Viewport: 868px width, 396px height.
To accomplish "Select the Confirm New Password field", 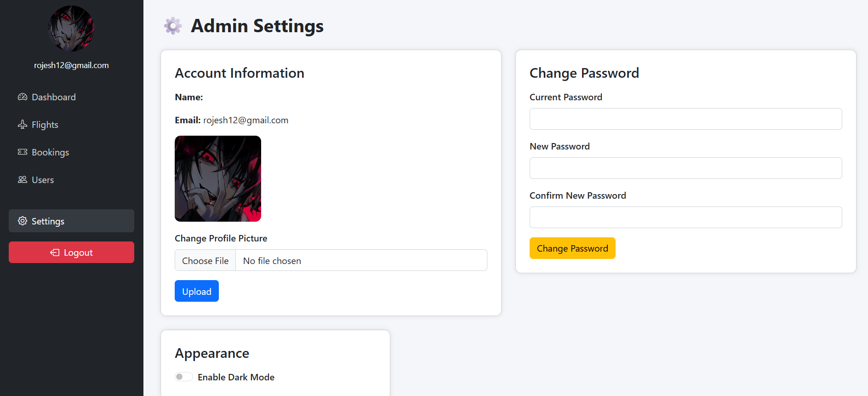I will [x=685, y=218].
